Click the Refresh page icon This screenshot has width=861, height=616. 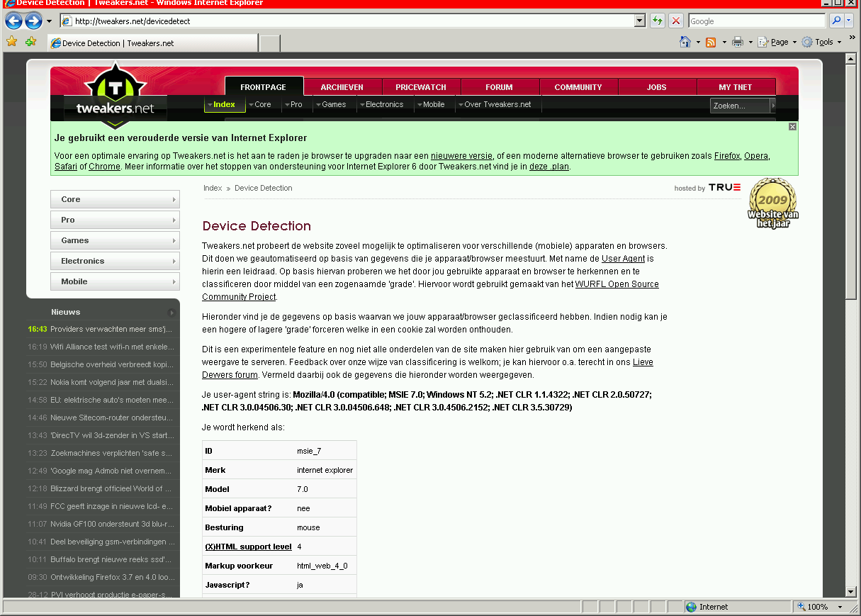coord(658,21)
